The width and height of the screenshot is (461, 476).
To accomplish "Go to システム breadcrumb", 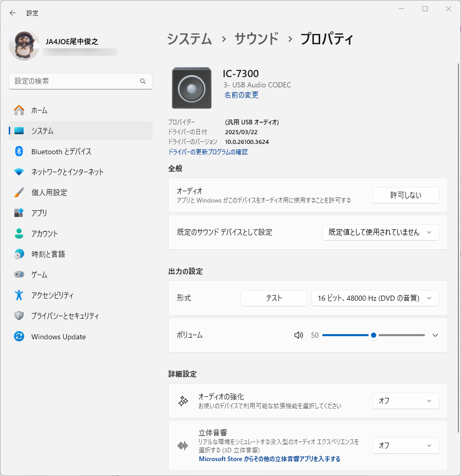I will tap(189, 39).
